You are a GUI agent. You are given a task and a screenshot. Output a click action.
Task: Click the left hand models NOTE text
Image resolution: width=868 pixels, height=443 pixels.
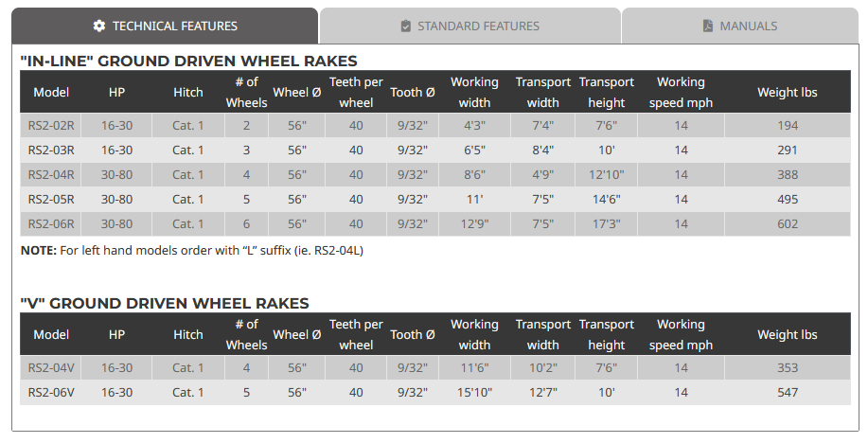[x=192, y=250]
